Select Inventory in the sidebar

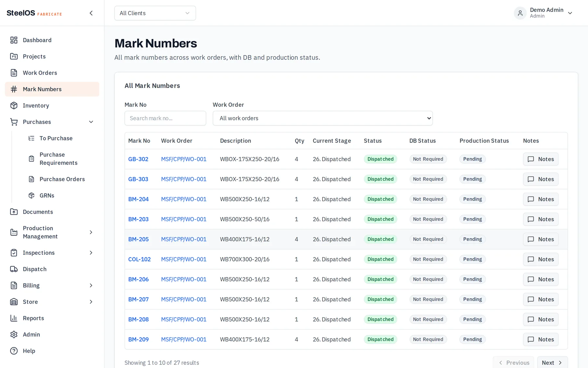click(x=52, y=106)
